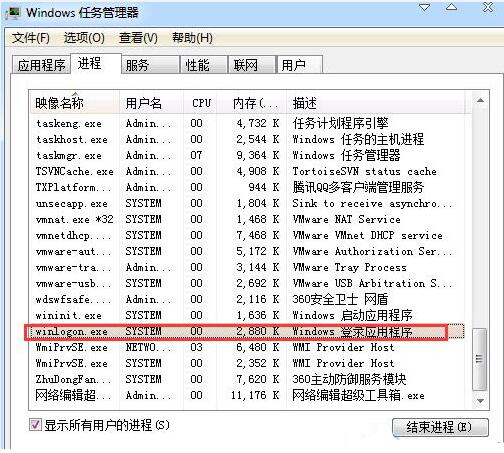Select the wininit.exe process row

(247, 315)
